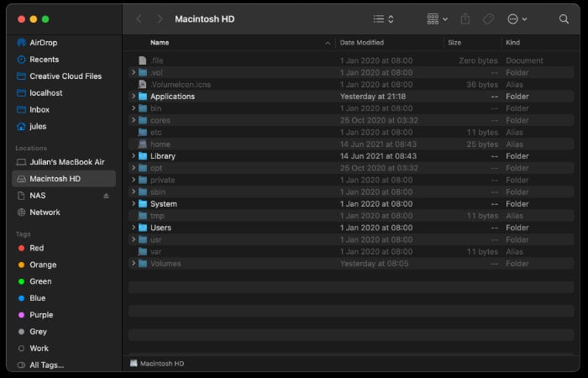Sort by the Size column header
This screenshot has width=588, height=378.
(472, 43)
